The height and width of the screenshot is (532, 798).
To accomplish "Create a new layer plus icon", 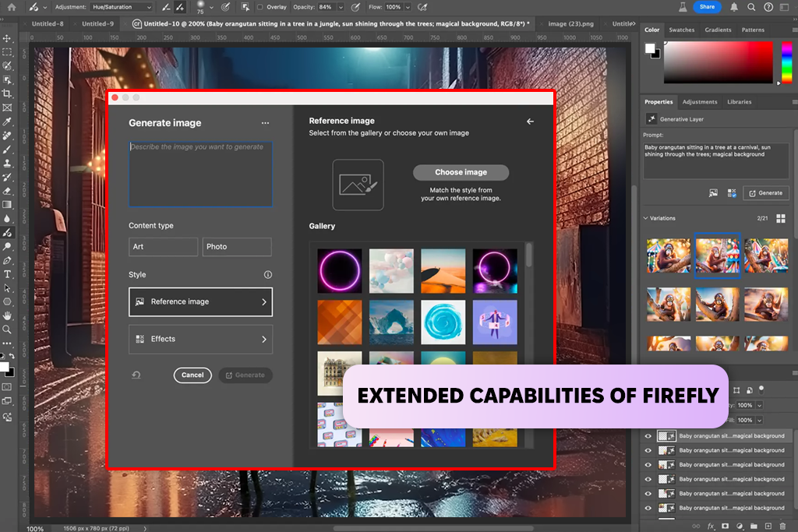I will 768,527.
